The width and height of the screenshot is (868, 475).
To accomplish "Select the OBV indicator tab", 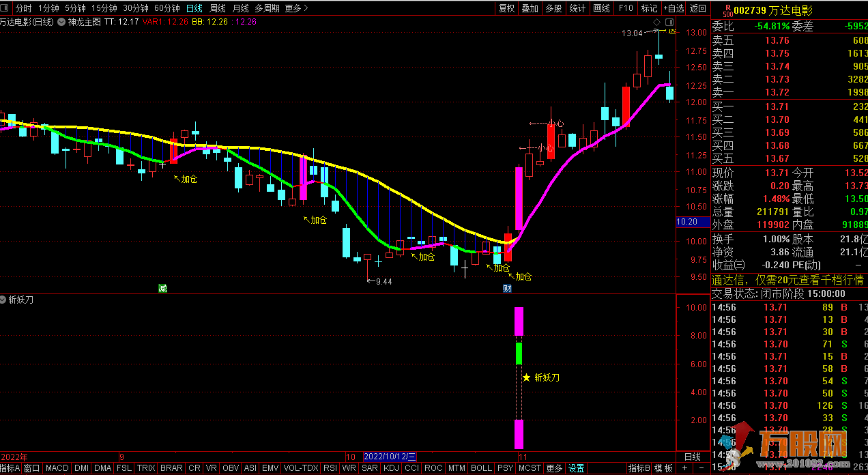I will click(x=231, y=468).
